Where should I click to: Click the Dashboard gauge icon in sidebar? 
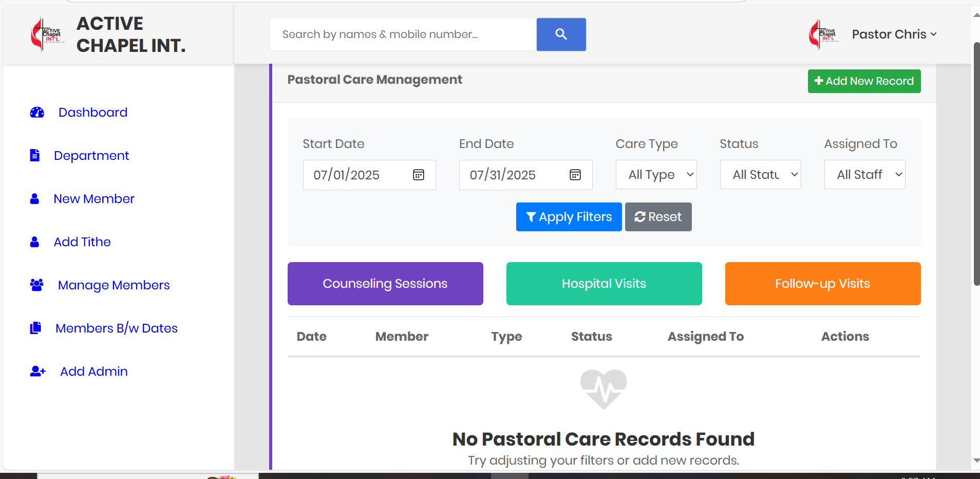37,113
